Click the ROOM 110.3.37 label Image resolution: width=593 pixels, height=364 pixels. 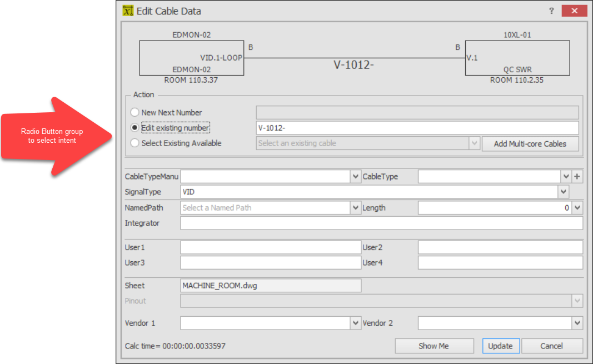tap(191, 80)
